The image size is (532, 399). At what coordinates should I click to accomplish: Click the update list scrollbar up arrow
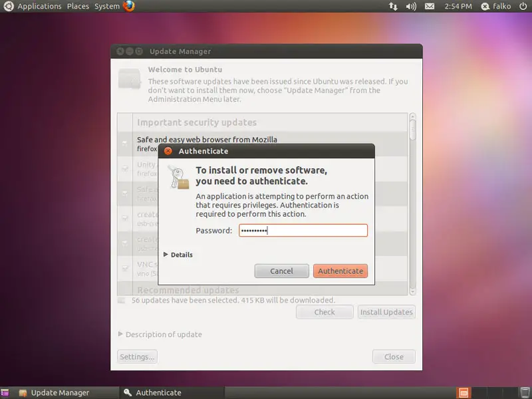point(412,117)
